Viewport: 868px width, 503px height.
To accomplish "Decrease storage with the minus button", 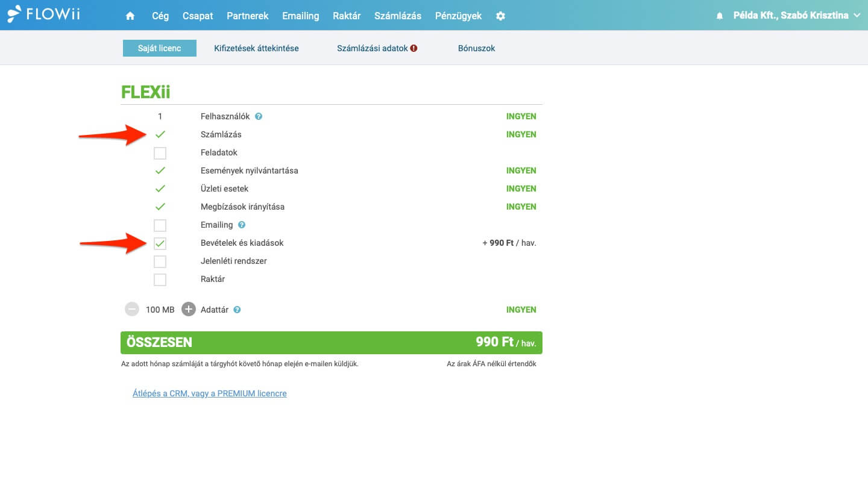I will pyautogui.click(x=132, y=309).
